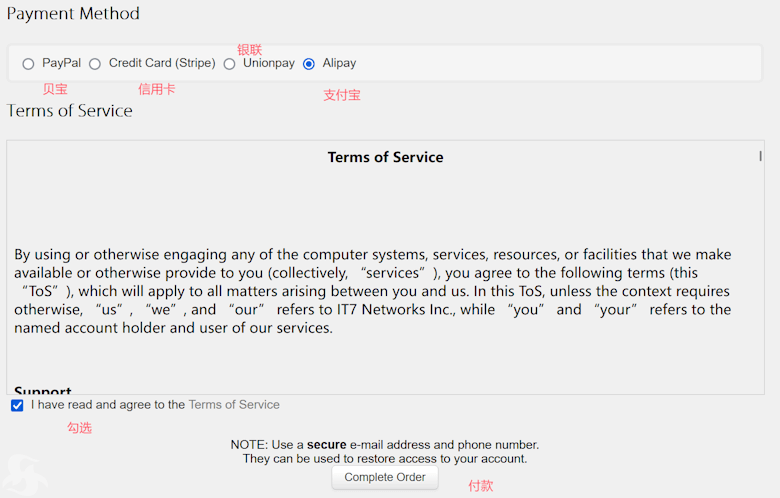The height and width of the screenshot is (498, 780).
Task: Click the "Credit Card (Stripe)" label text
Action: (162, 63)
